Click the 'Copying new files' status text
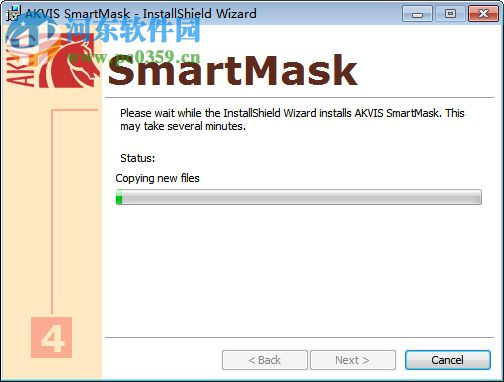This screenshot has width=504, height=382. (157, 178)
